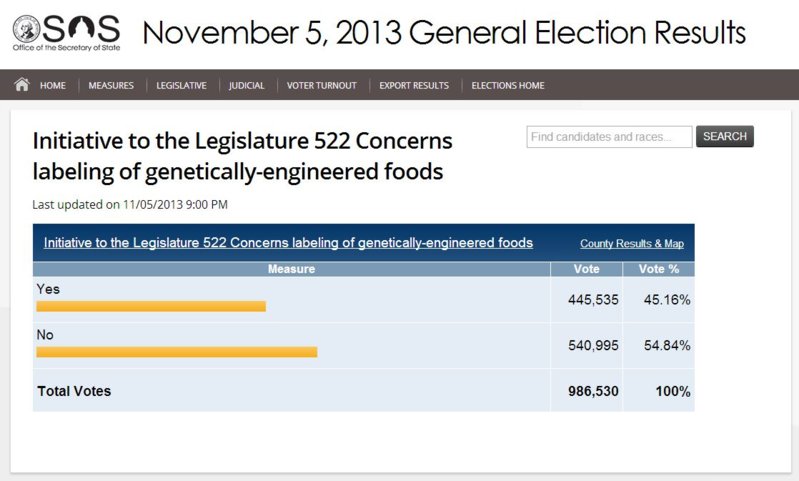Image resolution: width=799 pixels, height=481 pixels.
Task: Open the County Results & Map link
Action: pos(632,244)
